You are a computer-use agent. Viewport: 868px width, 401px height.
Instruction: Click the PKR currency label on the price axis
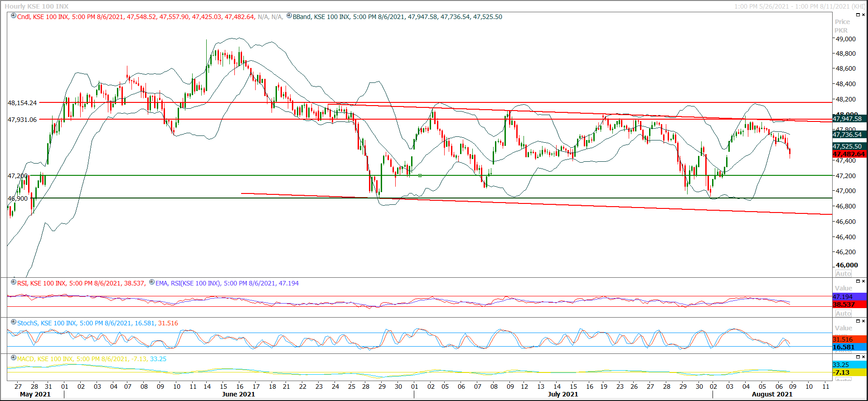pyautogui.click(x=841, y=30)
